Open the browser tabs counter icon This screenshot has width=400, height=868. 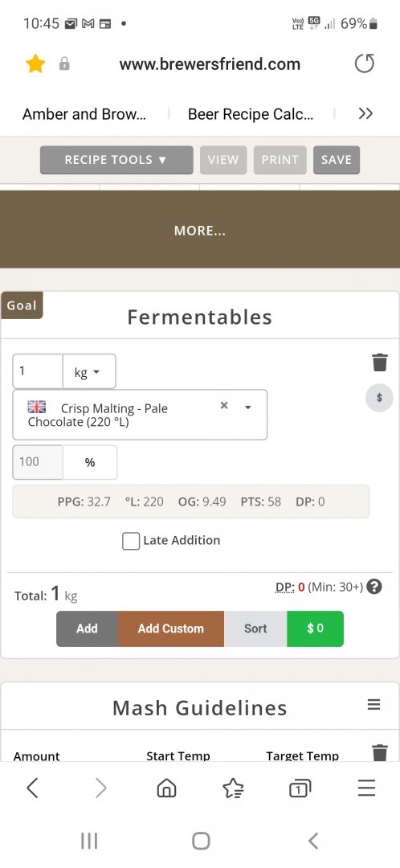(x=300, y=788)
